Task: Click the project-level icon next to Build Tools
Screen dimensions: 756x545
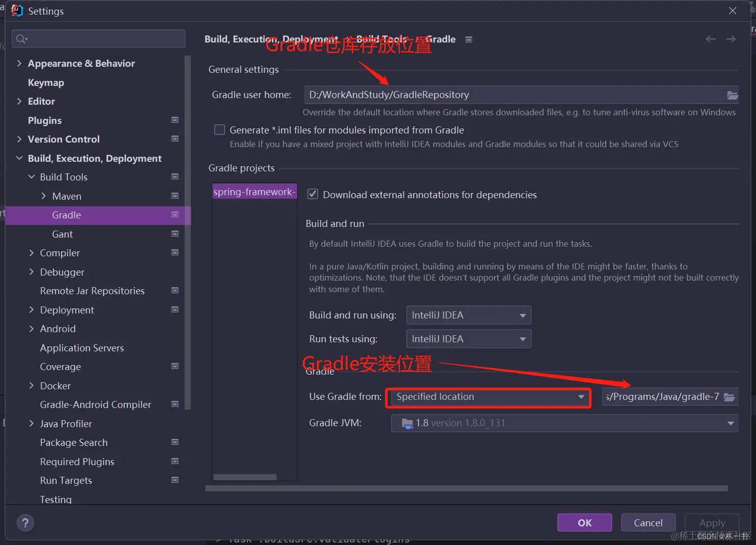Action: pos(175,176)
